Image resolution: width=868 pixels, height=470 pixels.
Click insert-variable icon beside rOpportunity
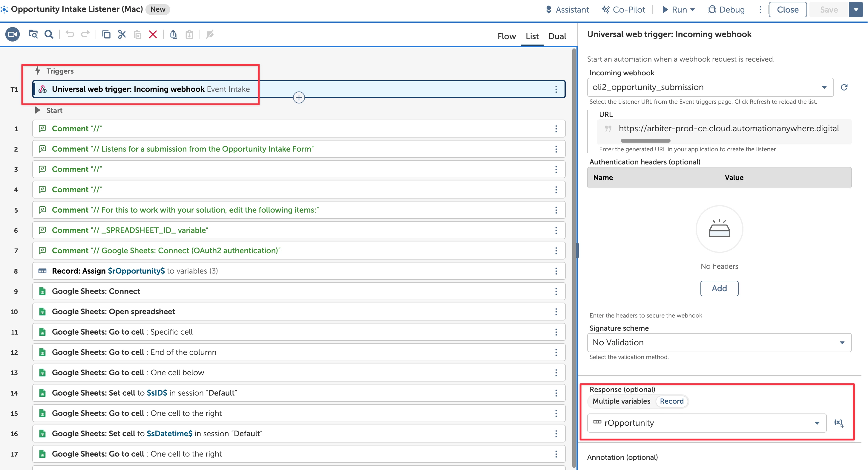tap(839, 423)
